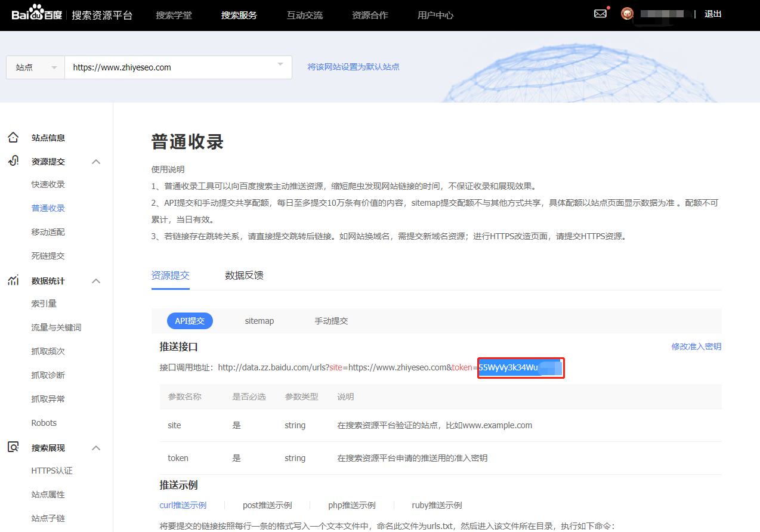
Task: Click the user avatar in the header
Action: click(627, 13)
